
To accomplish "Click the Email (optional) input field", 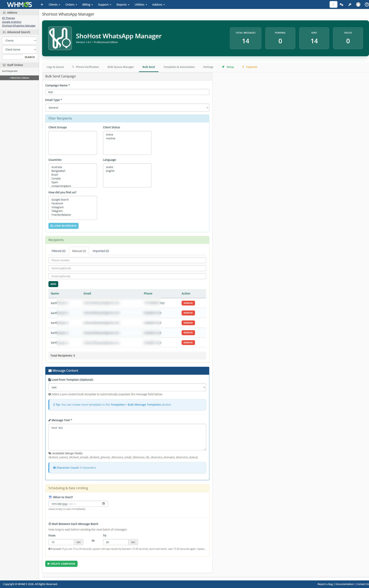I will (127, 276).
